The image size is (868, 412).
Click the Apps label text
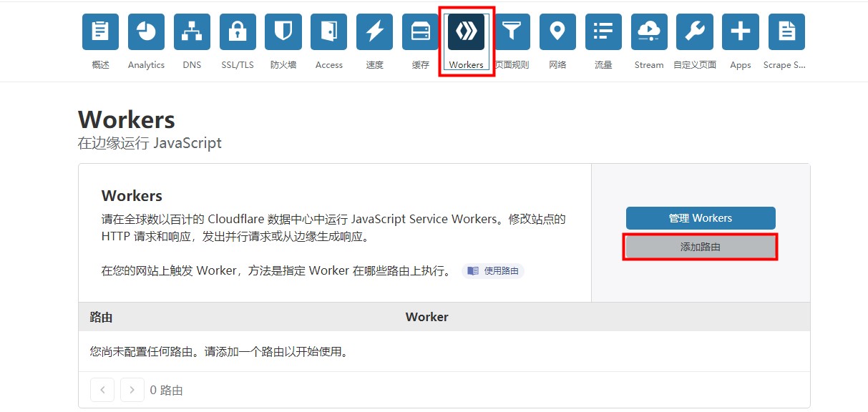(741, 65)
